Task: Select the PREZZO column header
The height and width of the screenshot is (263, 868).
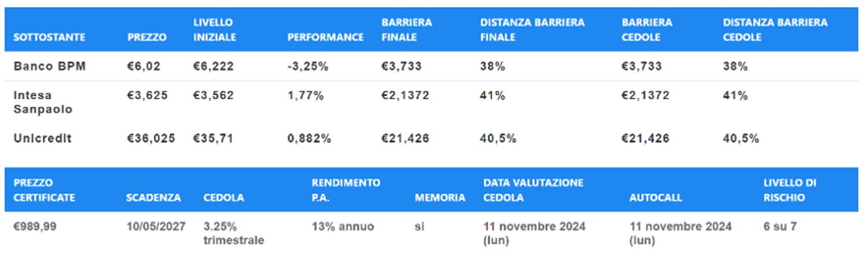Action: (147, 37)
